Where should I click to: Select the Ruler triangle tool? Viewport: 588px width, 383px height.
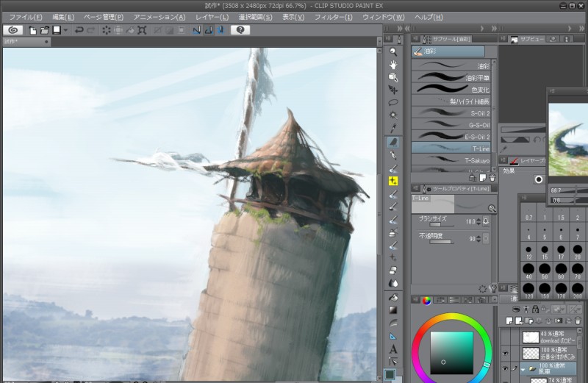pyautogui.click(x=393, y=336)
